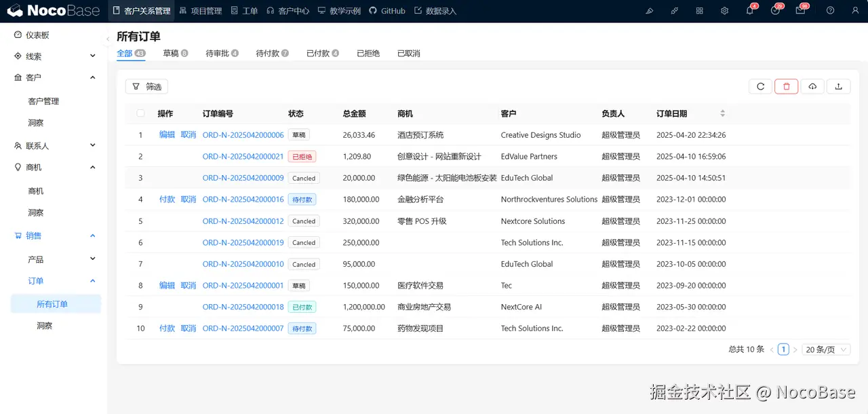Open the GitHub top menu item
This screenshot has width=868, height=414.
(387, 11)
